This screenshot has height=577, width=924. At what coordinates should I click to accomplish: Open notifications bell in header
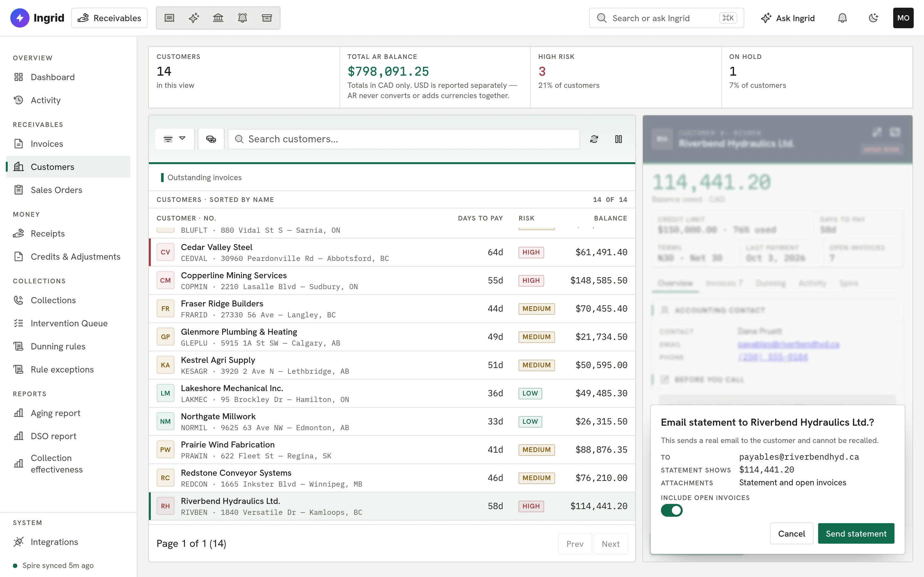pos(842,18)
